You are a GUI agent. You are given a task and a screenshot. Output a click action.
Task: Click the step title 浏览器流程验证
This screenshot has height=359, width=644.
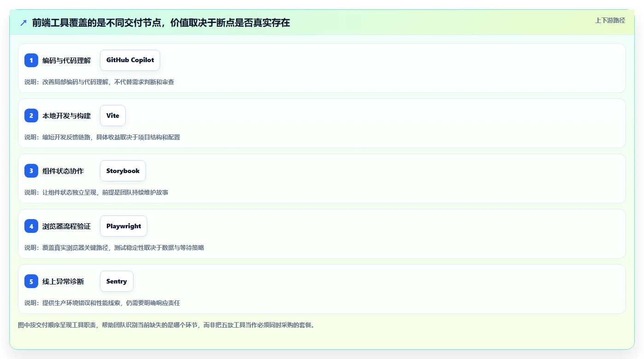[x=67, y=226]
